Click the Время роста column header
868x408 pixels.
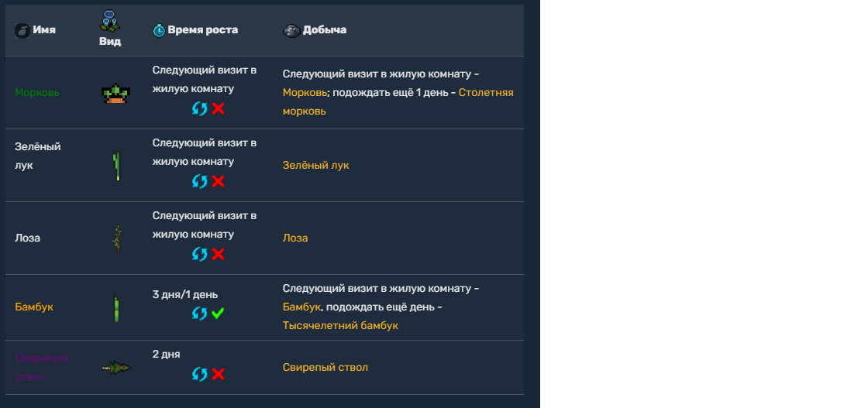[x=202, y=30]
